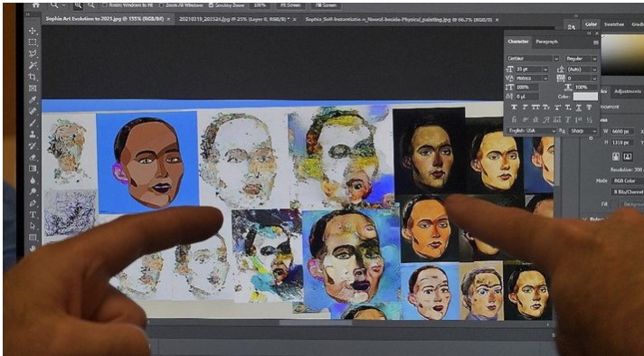
Task: Toggle Faux Bold in Character panel
Action: pos(514,108)
